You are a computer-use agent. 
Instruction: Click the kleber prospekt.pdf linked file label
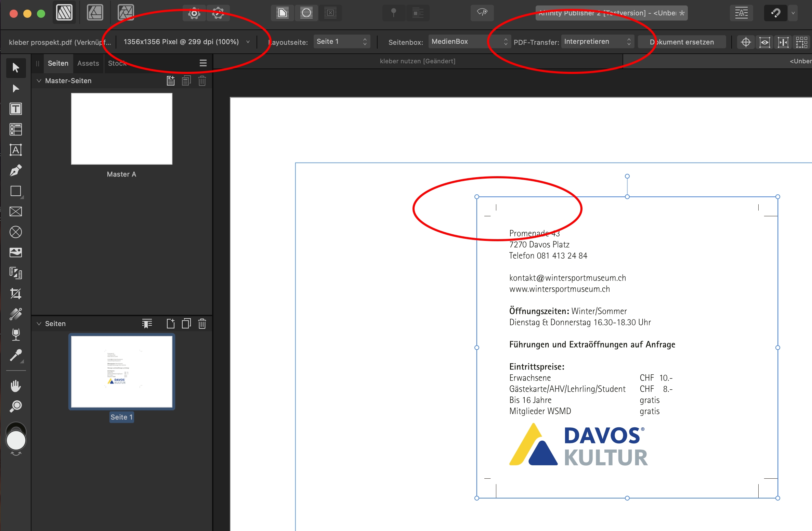click(60, 42)
